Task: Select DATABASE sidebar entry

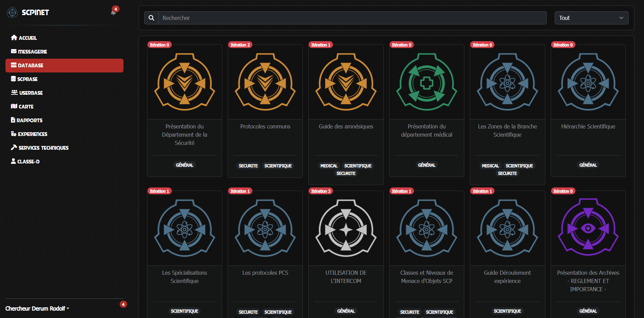Action: [x=64, y=65]
